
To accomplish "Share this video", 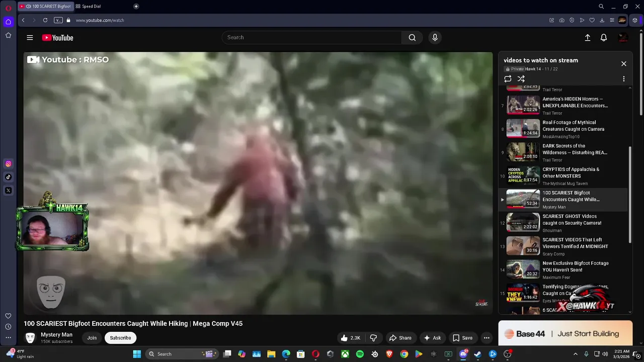I will pos(400,338).
